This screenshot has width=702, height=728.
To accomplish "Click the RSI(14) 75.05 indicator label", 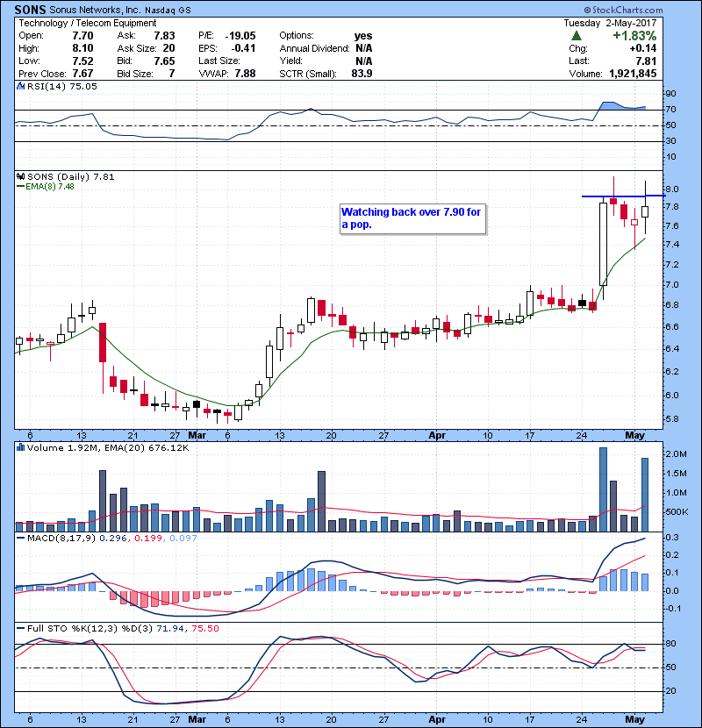I will pos(61,86).
